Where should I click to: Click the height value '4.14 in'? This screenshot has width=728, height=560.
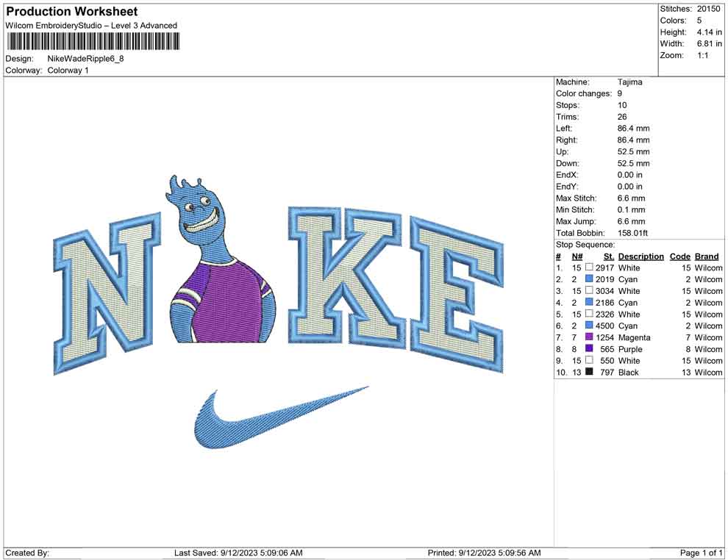click(x=710, y=32)
